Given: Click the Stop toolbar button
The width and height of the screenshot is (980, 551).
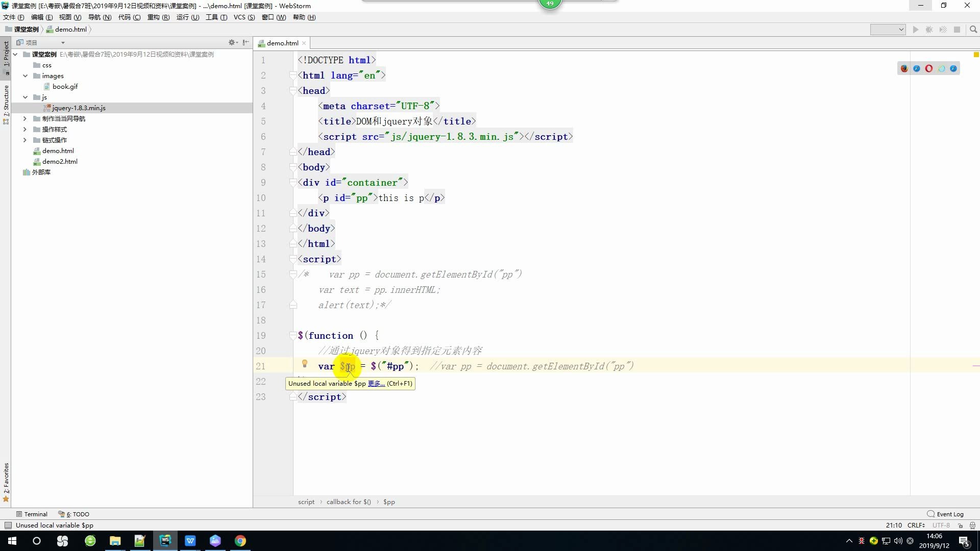Looking at the screenshot, I should pyautogui.click(x=957, y=30).
